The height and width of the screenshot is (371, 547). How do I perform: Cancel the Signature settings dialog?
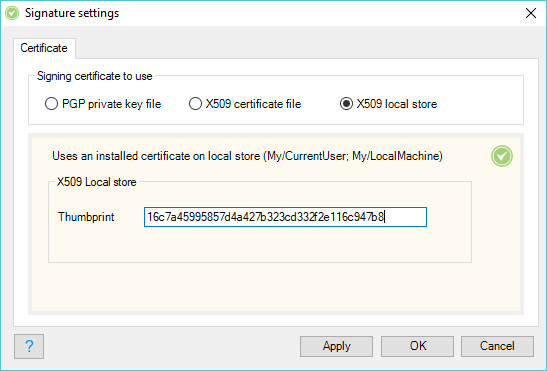point(497,346)
